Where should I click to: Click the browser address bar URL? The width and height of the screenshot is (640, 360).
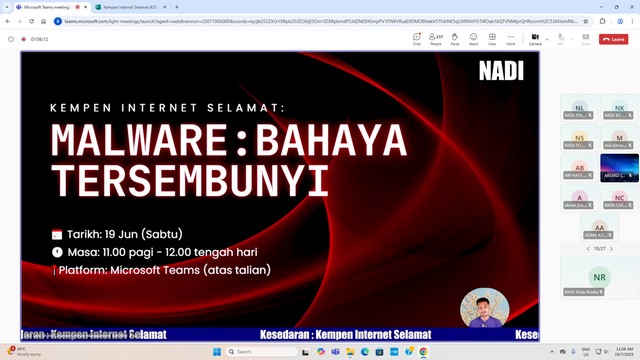pos(320,21)
